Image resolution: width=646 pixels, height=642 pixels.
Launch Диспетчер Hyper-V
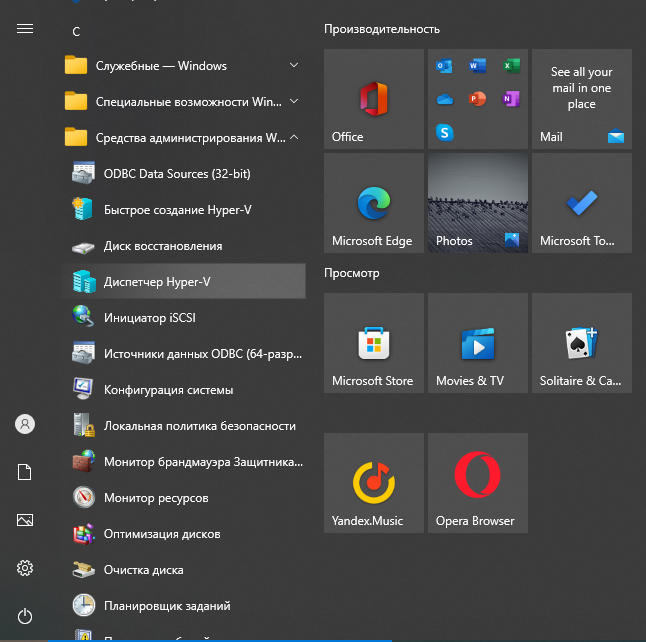[183, 281]
